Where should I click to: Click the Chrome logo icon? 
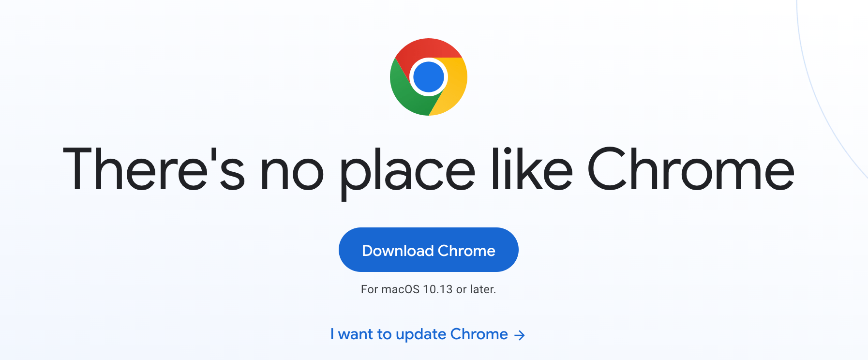[429, 77]
